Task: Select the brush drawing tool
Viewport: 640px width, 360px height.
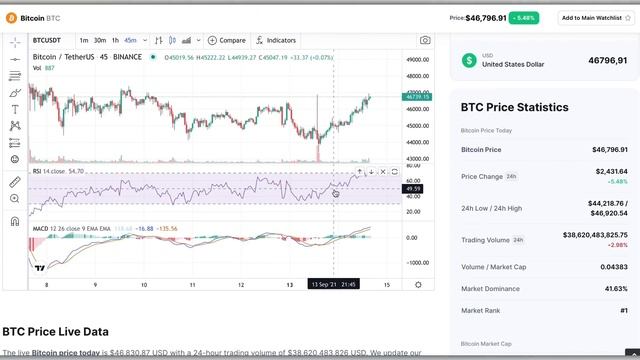Action: click(15, 93)
